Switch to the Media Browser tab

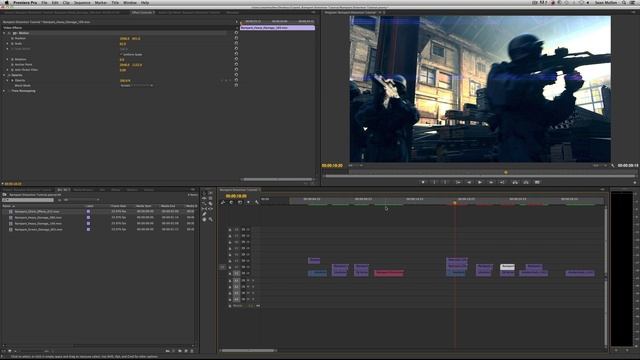tap(83, 190)
